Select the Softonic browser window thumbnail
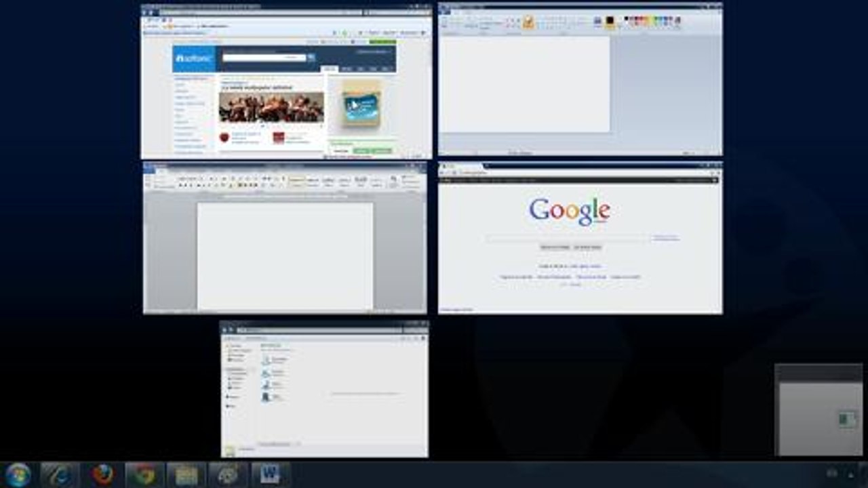 pos(286,81)
